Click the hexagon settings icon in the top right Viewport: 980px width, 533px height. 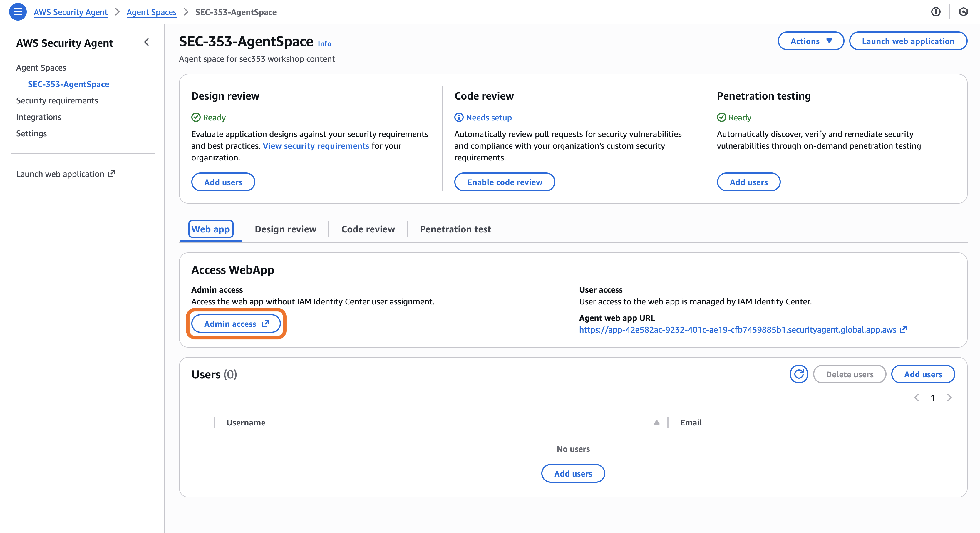click(963, 12)
